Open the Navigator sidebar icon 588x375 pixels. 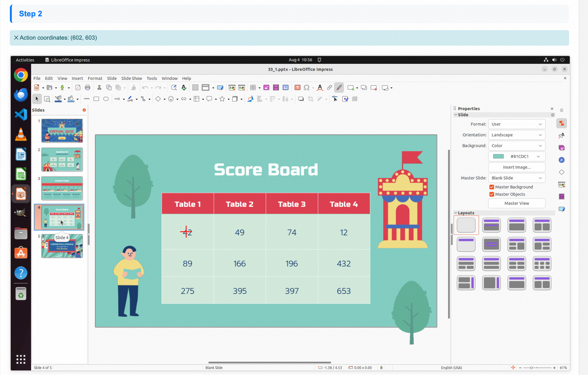pyautogui.click(x=561, y=160)
